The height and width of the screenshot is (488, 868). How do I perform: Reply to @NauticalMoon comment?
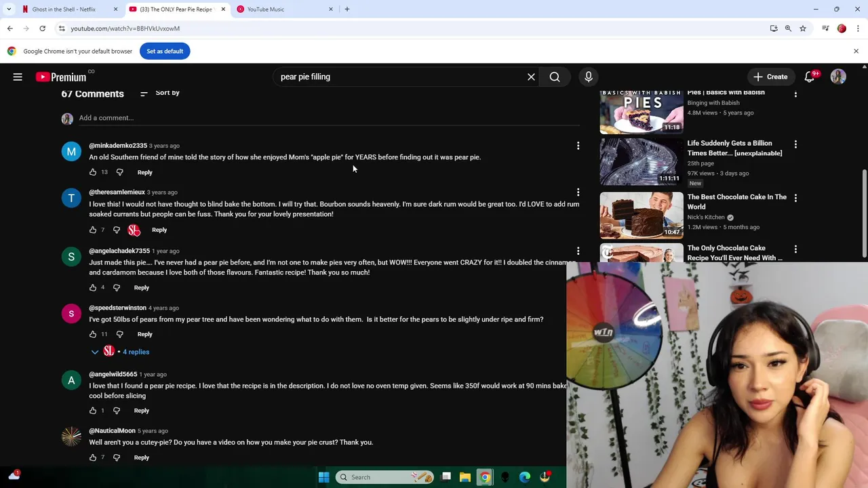141,457
